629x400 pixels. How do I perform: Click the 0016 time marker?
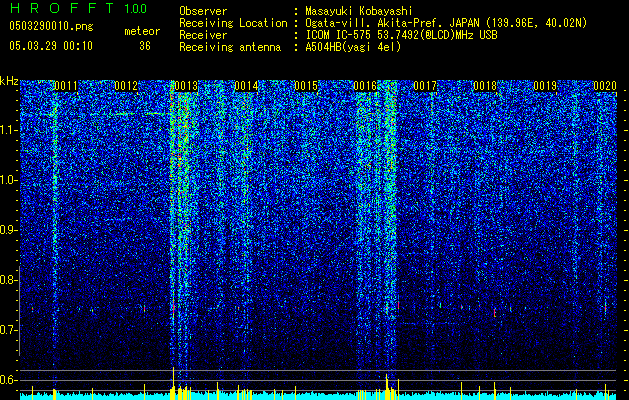pyautogui.click(x=365, y=86)
